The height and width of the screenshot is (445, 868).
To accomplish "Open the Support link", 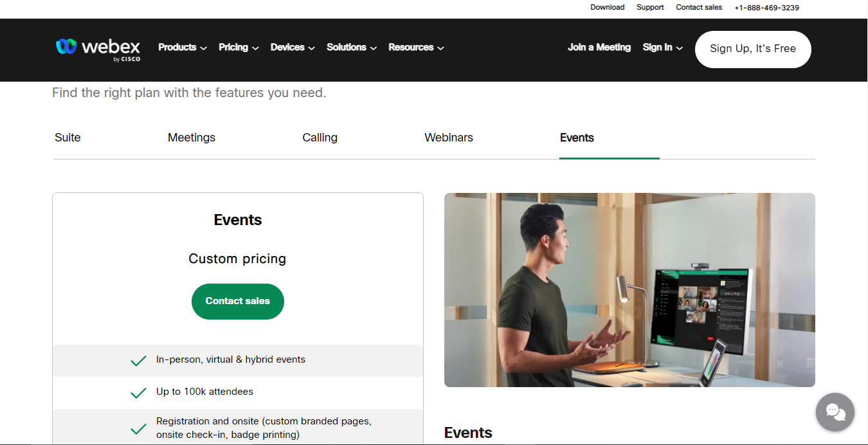I will point(650,8).
